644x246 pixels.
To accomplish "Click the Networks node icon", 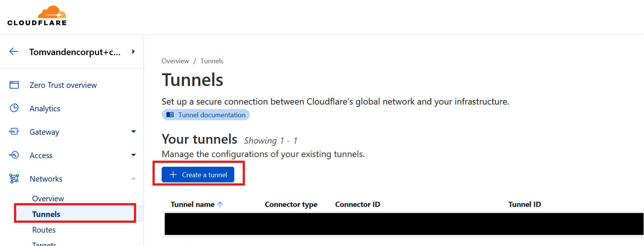I will pos(14,179).
